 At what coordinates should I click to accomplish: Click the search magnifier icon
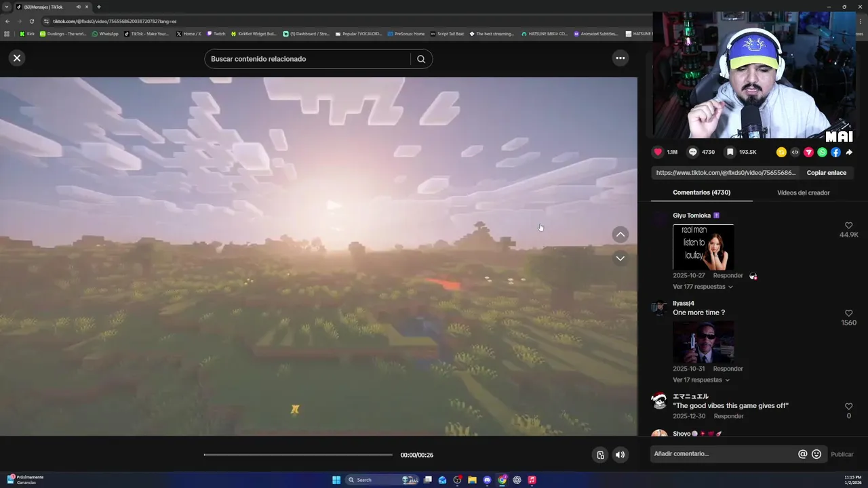coord(421,59)
